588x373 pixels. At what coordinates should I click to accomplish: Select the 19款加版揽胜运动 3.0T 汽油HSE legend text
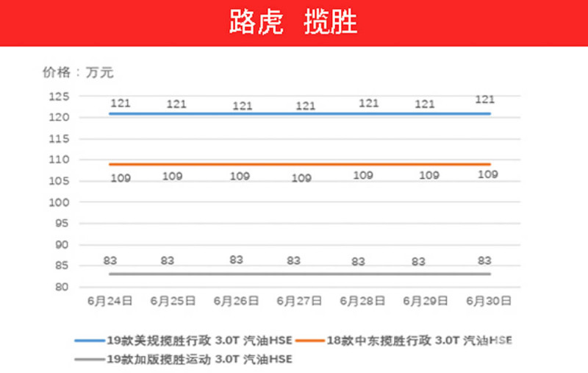[x=199, y=359]
